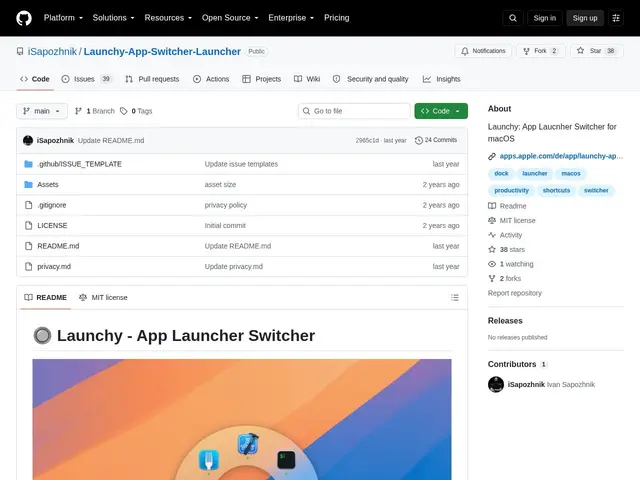Click the contributor avatar of iSapozhnik
The height and width of the screenshot is (480, 640).
pos(496,384)
